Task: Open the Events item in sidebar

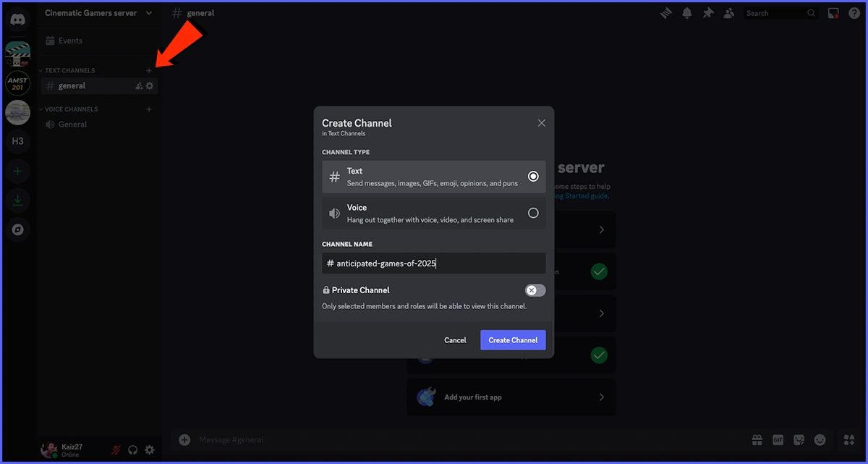Action: click(70, 41)
